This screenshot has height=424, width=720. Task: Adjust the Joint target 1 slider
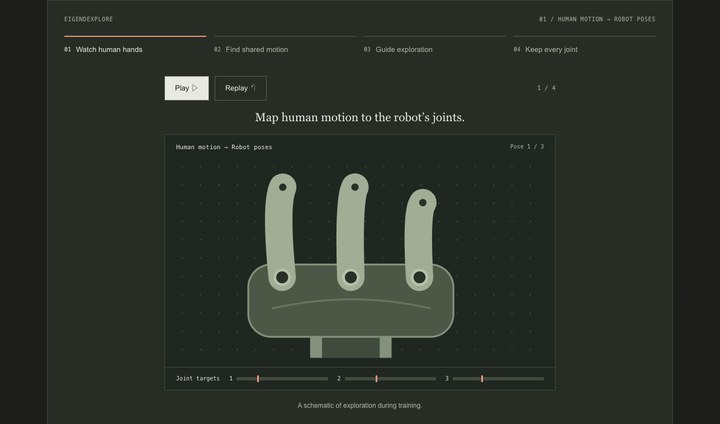(x=282, y=379)
